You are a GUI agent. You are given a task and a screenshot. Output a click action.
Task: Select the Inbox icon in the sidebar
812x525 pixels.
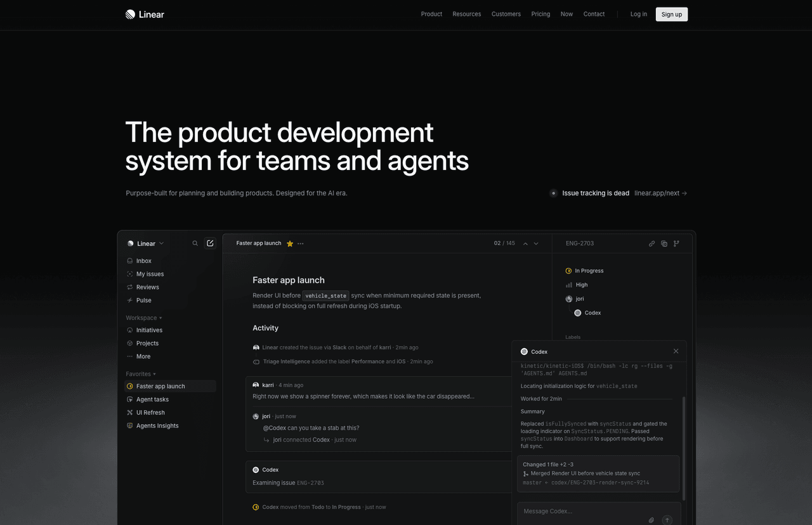coord(129,261)
